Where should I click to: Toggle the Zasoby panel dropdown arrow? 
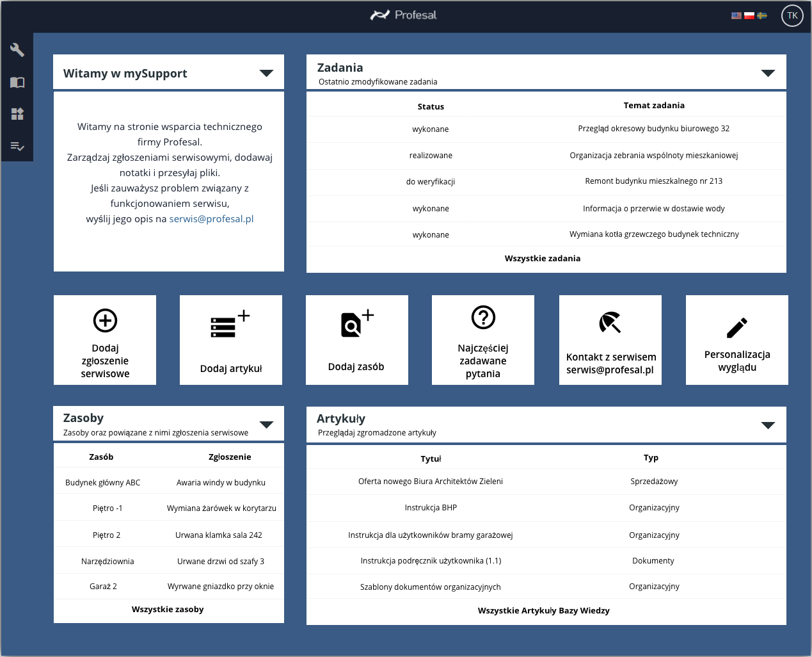(x=266, y=425)
